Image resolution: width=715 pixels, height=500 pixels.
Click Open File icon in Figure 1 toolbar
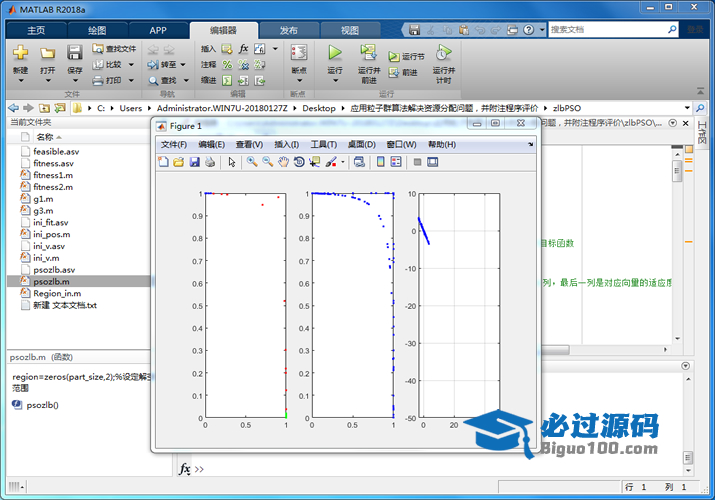tap(179, 162)
